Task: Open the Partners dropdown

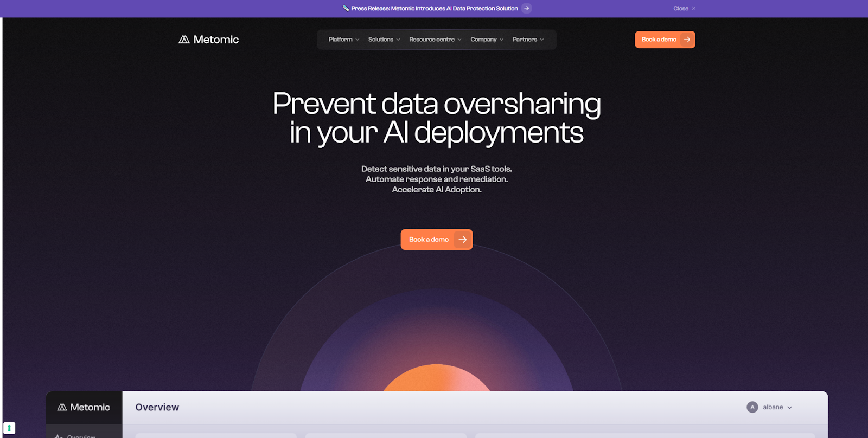Action: [528, 40]
